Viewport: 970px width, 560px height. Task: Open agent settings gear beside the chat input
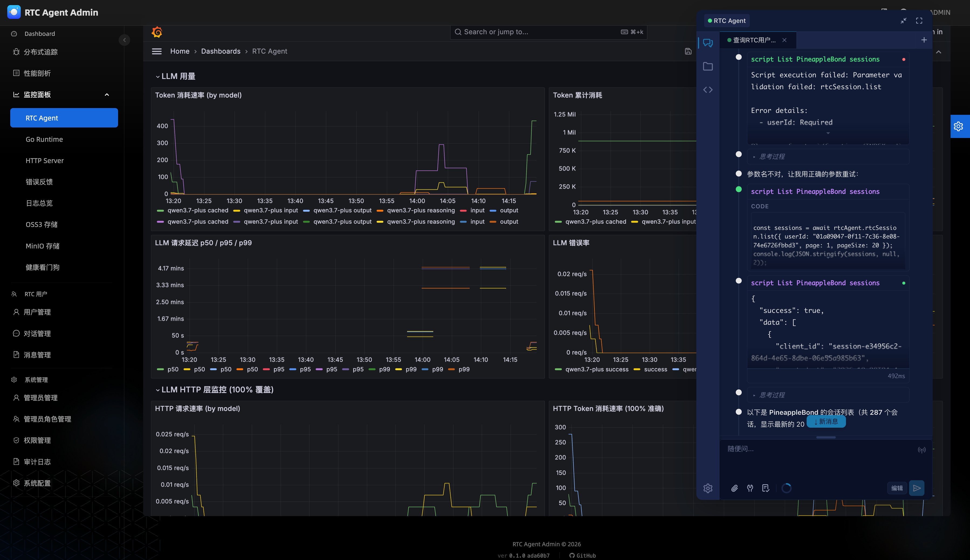(x=708, y=488)
